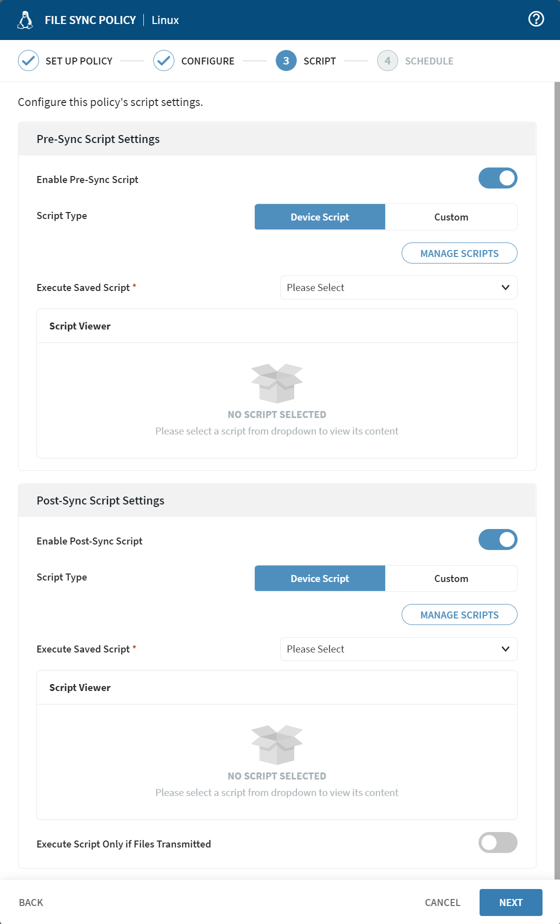
Task: Select Custom script type for Pre-Sync
Action: (451, 217)
